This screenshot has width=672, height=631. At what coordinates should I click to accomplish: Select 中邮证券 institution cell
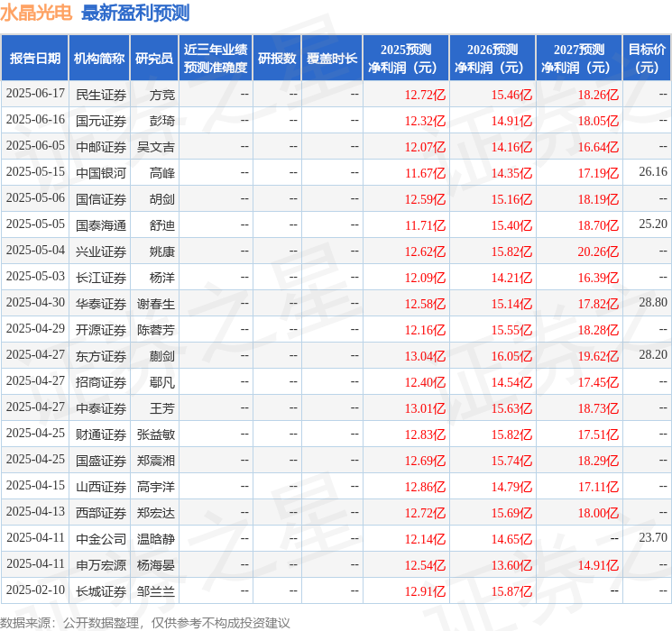[101, 147]
